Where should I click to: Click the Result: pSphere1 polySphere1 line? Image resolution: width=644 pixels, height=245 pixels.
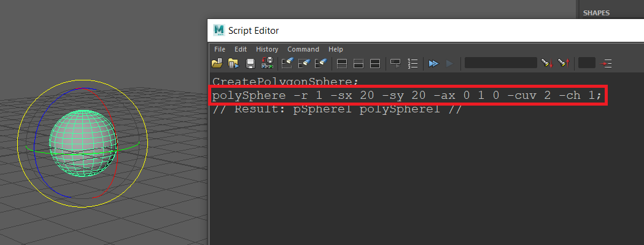[337, 109]
